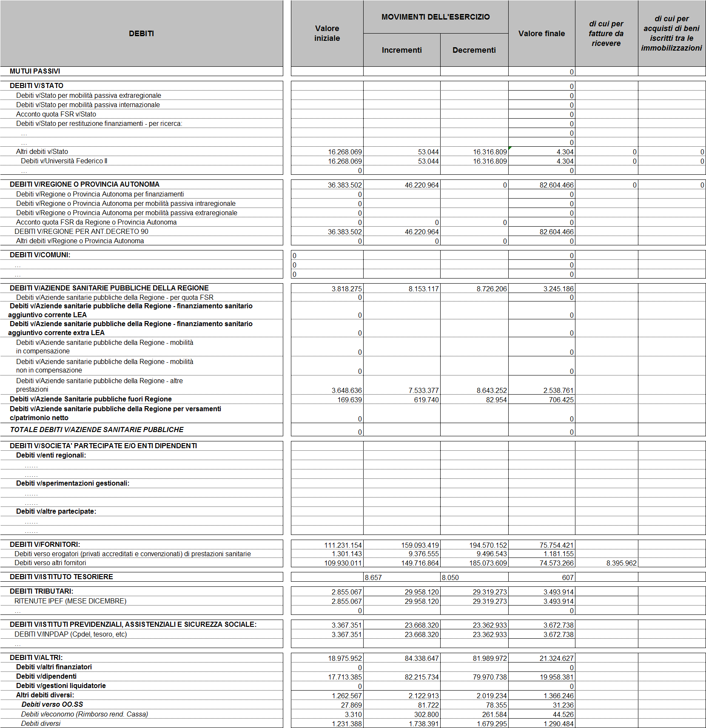Click fornitori initial value 111.231.154

point(343,545)
